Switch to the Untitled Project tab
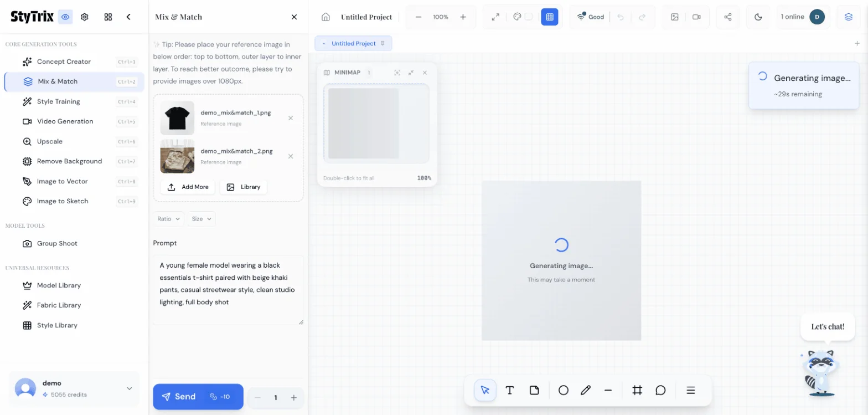Image resolution: width=868 pixels, height=415 pixels. 353,43
